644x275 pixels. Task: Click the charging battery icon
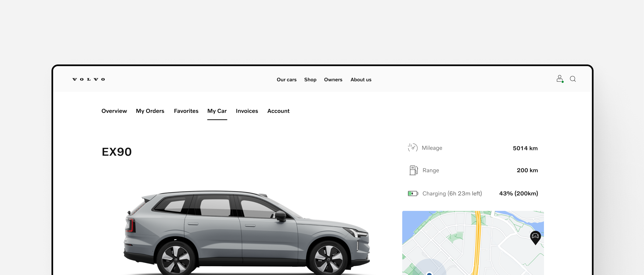pyautogui.click(x=413, y=193)
